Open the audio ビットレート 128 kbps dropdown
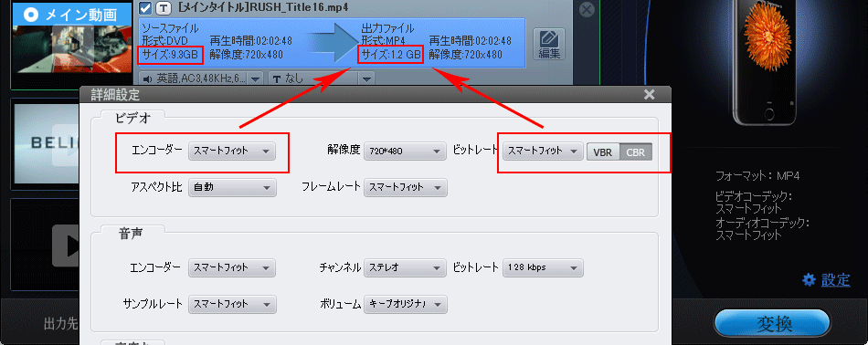868x345 pixels. pos(543,268)
